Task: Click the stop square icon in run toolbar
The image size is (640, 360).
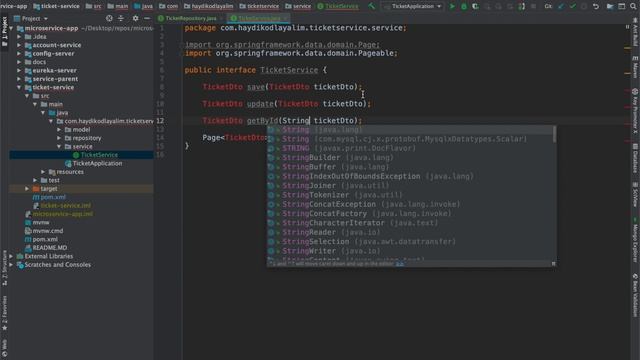Action: [x=533, y=6]
